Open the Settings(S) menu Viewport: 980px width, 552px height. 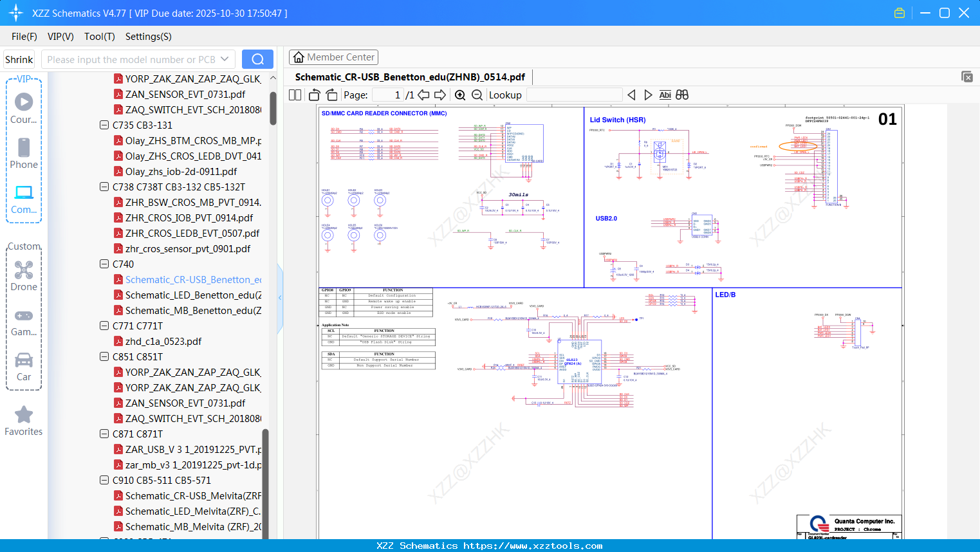tap(148, 37)
